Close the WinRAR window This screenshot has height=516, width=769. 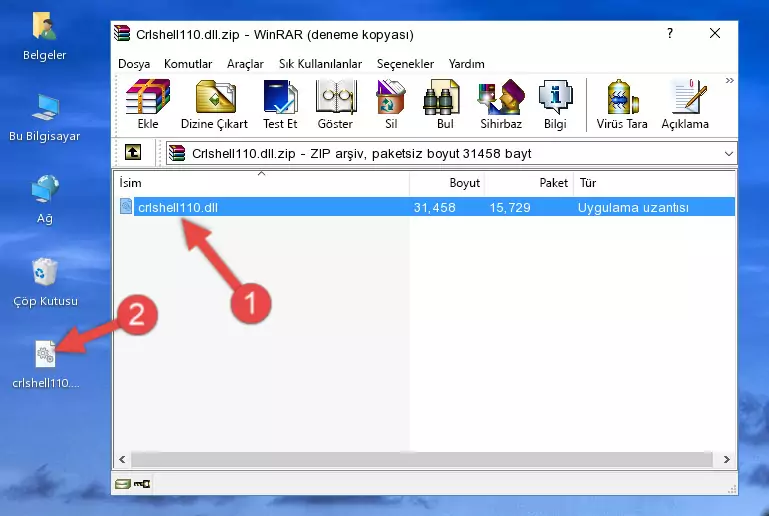[715, 33]
